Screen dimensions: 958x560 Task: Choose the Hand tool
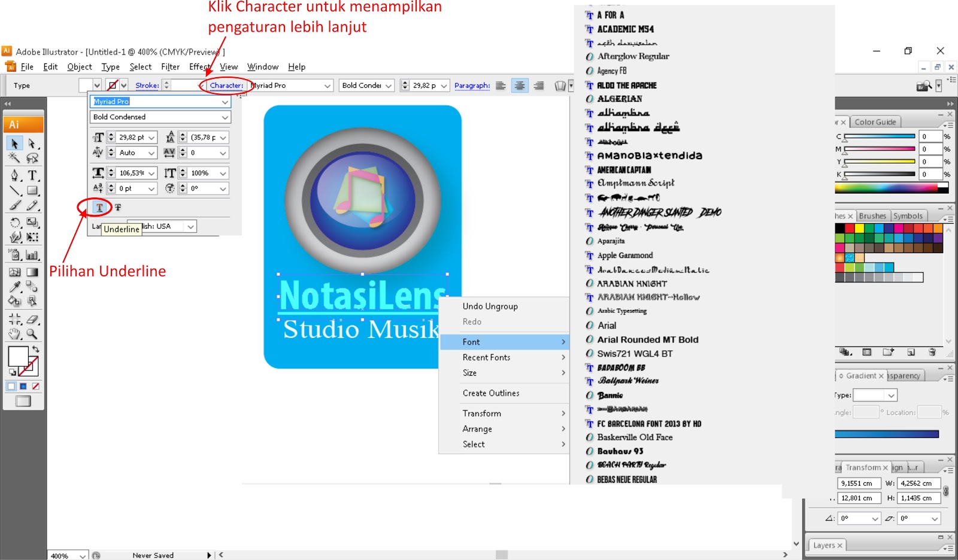(14, 334)
